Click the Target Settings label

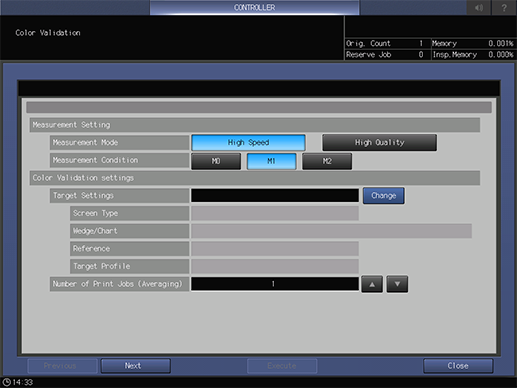pos(119,196)
